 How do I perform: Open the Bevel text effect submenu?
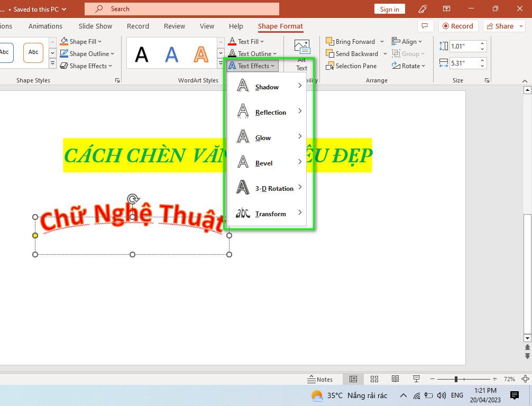pyautogui.click(x=267, y=162)
